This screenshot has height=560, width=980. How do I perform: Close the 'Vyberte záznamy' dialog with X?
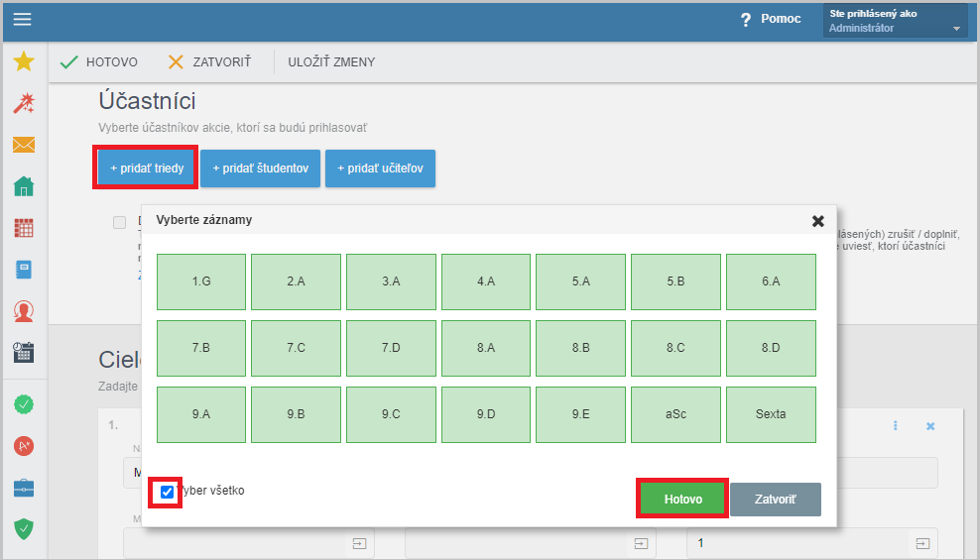(x=818, y=221)
